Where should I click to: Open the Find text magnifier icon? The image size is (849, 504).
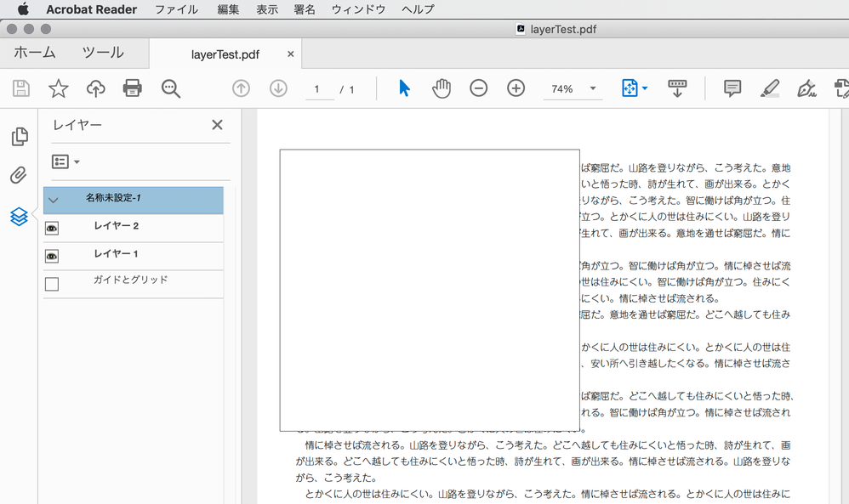[x=170, y=88]
